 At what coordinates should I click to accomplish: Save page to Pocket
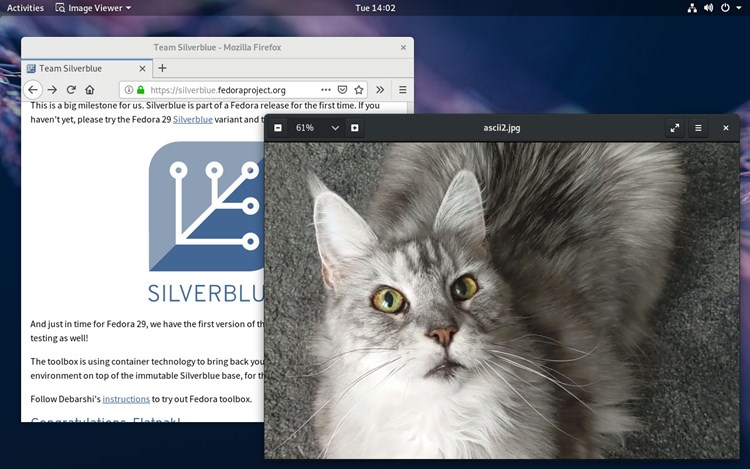coord(342,89)
